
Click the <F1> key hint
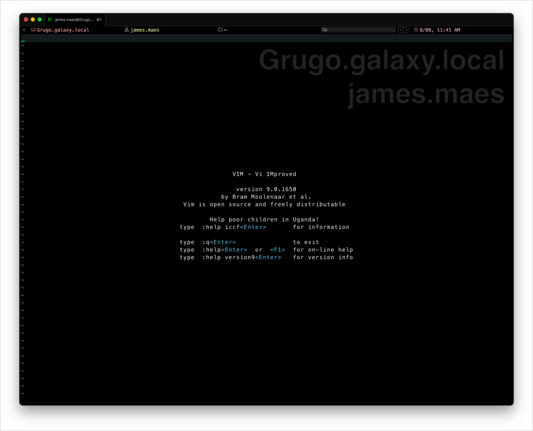(277, 250)
